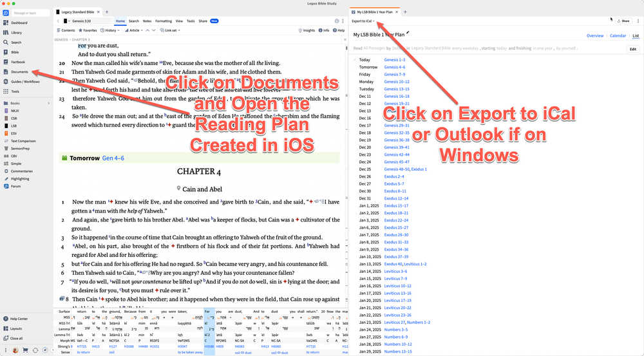The width and height of the screenshot is (644, 356).
Task: Open the Gen 4–6 Tomorrow link
Action: [x=113, y=158]
